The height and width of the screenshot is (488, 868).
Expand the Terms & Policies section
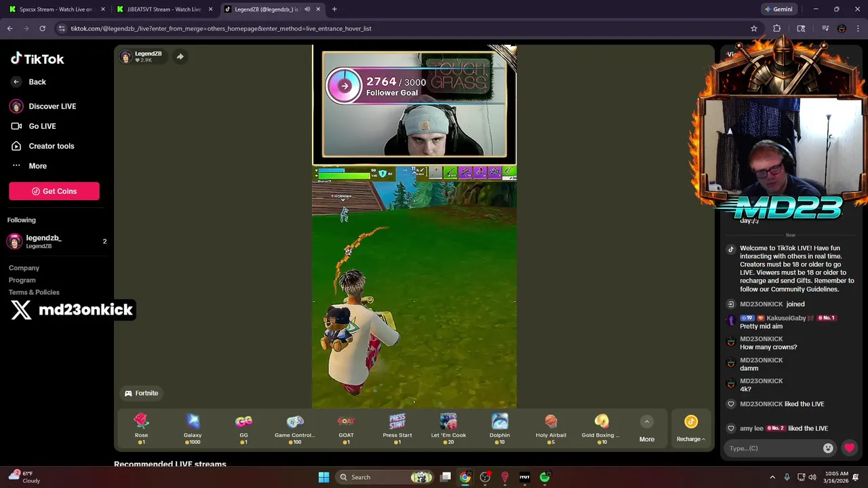(x=34, y=292)
